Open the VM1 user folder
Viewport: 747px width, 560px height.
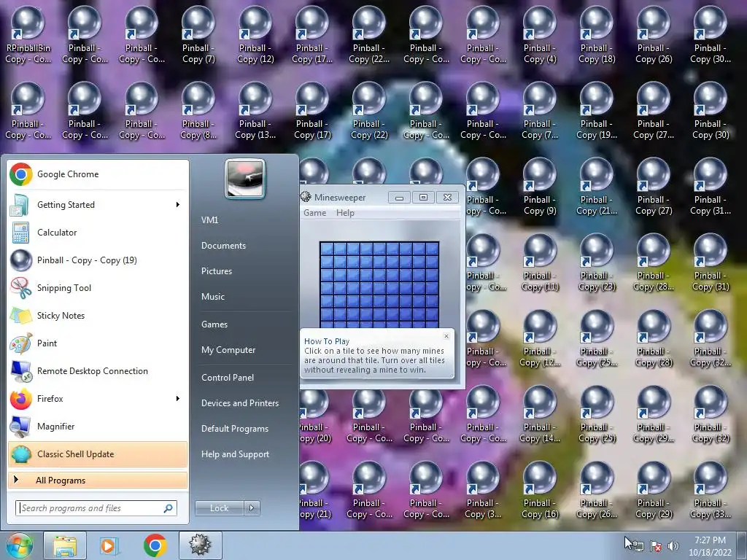point(209,220)
